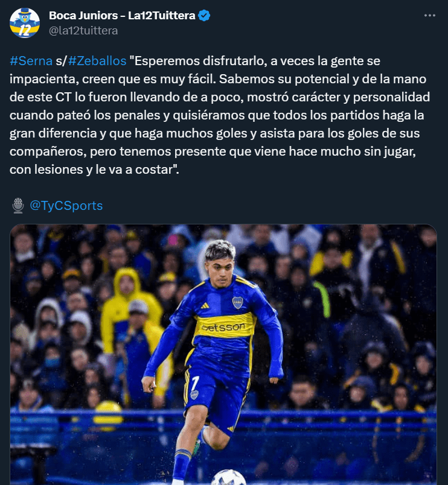Click the blue verified checkmark badge
The width and height of the screenshot is (448, 485).
204,16
